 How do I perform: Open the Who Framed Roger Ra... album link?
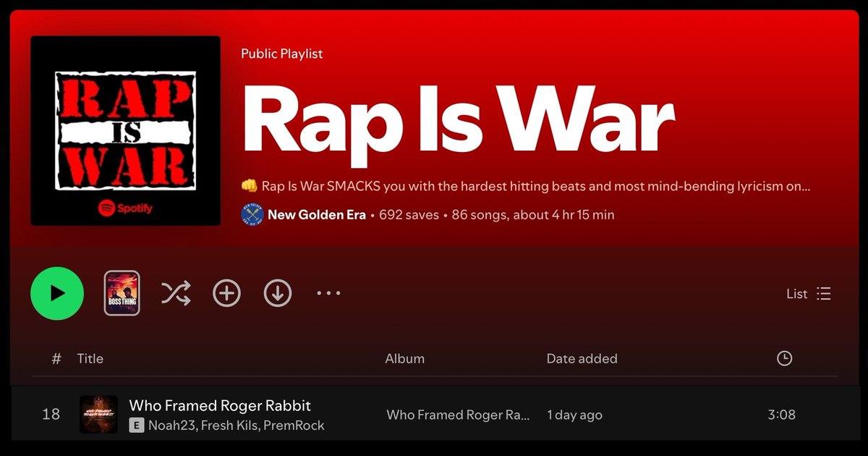(459, 415)
